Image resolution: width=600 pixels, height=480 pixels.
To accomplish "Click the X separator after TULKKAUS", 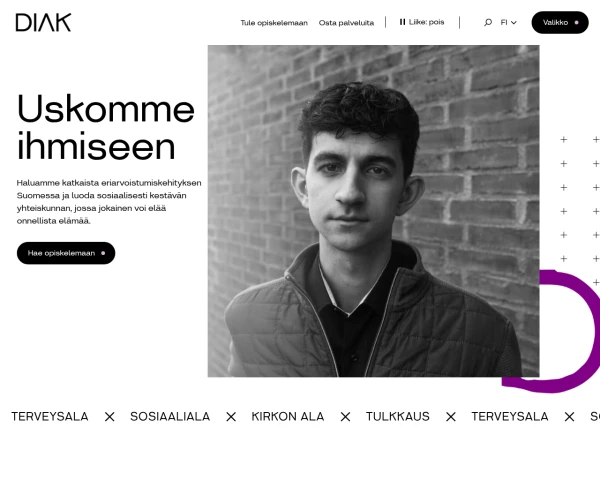I will [x=451, y=417].
